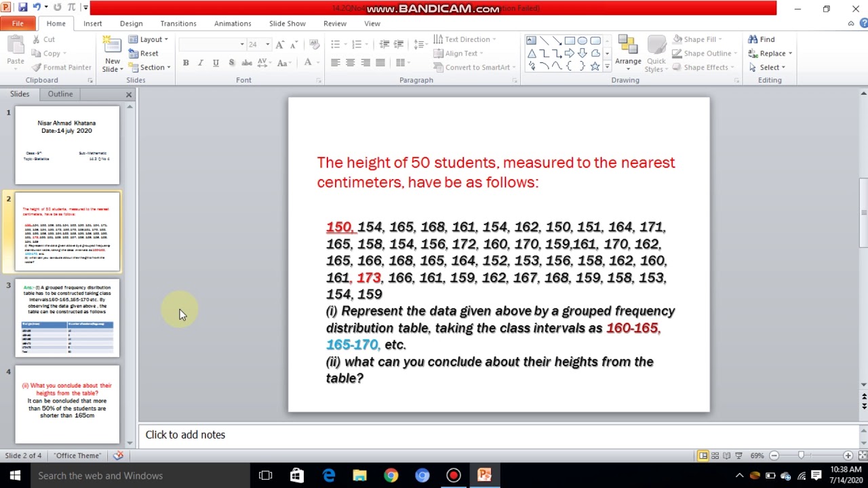The image size is (868, 488).
Task: Click the Reset slide button
Action: pyautogui.click(x=143, y=54)
